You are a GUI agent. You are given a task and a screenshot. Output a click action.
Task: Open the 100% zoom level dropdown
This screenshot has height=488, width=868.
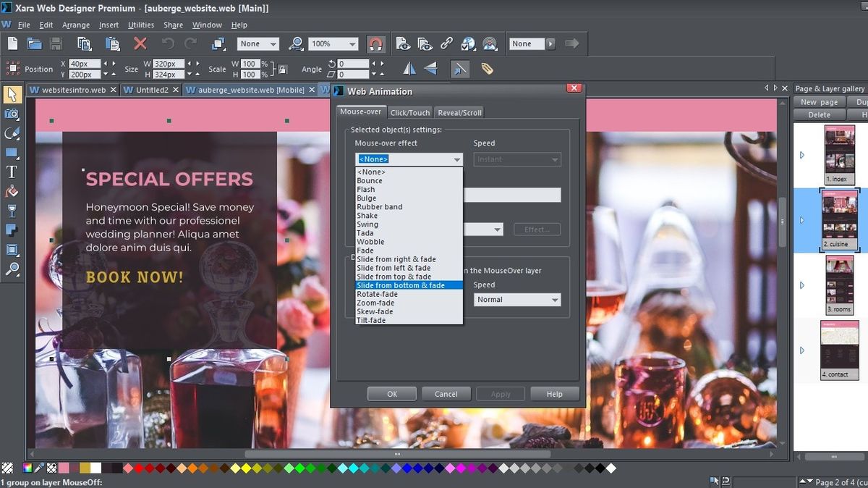352,43
